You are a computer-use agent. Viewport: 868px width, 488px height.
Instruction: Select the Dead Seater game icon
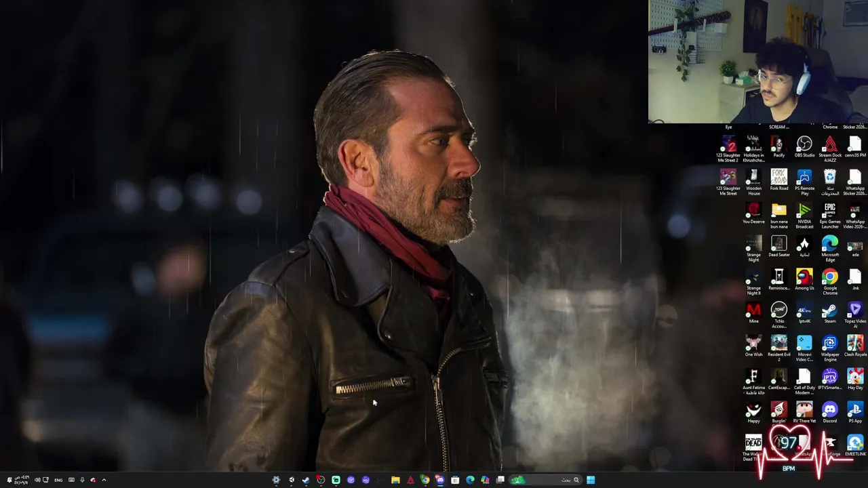[x=778, y=246]
